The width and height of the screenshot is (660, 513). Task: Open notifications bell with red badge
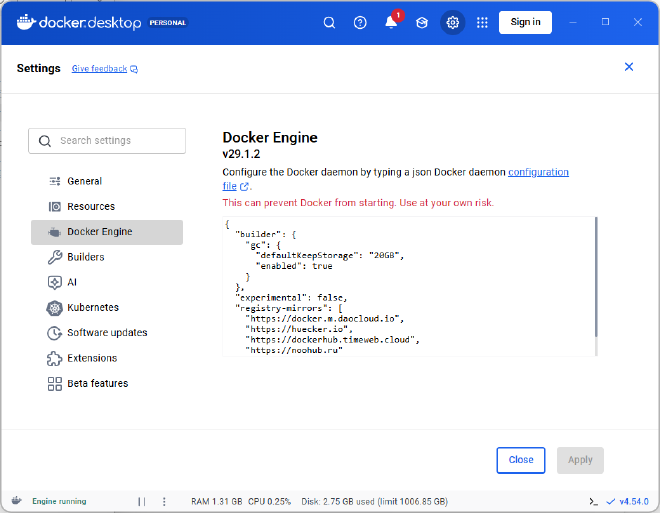391,22
